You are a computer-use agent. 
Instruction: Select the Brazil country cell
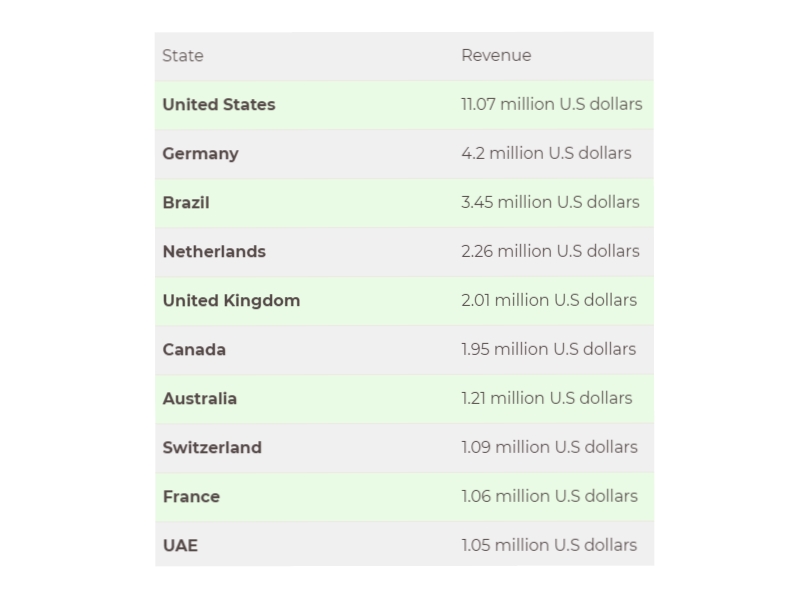click(x=186, y=203)
